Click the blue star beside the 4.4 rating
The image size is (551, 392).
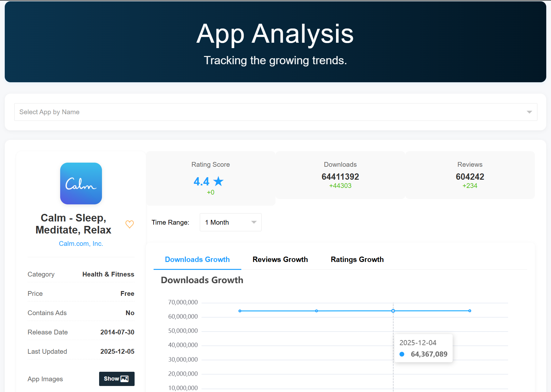point(218,181)
